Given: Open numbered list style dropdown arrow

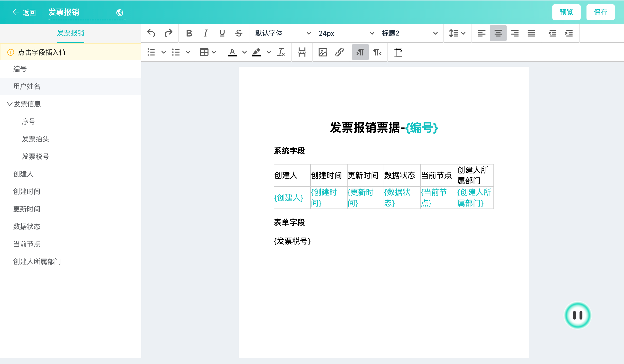Looking at the screenshot, I should click(163, 52).
